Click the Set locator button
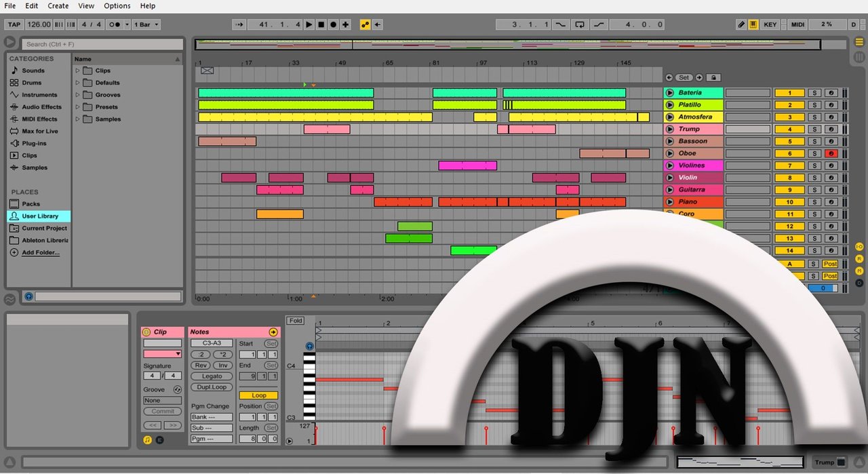This screenshot has width=868, height=474. [684, 77]
